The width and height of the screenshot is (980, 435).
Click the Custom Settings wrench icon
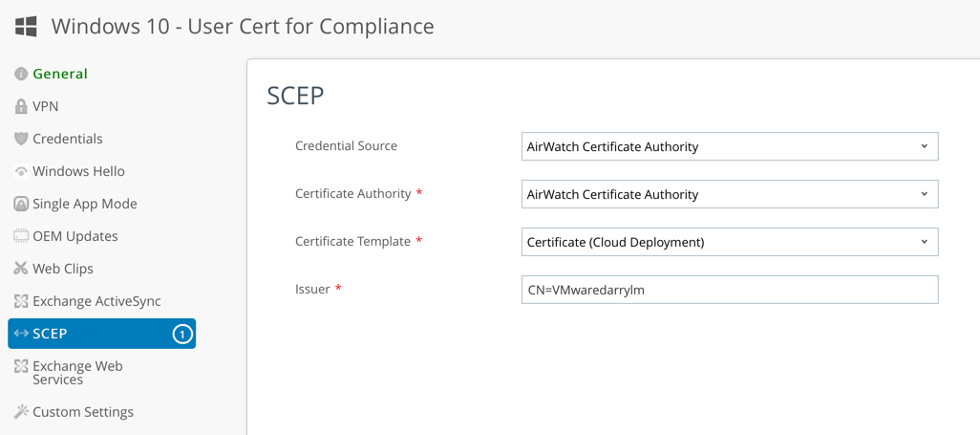[x=21, y=412]
